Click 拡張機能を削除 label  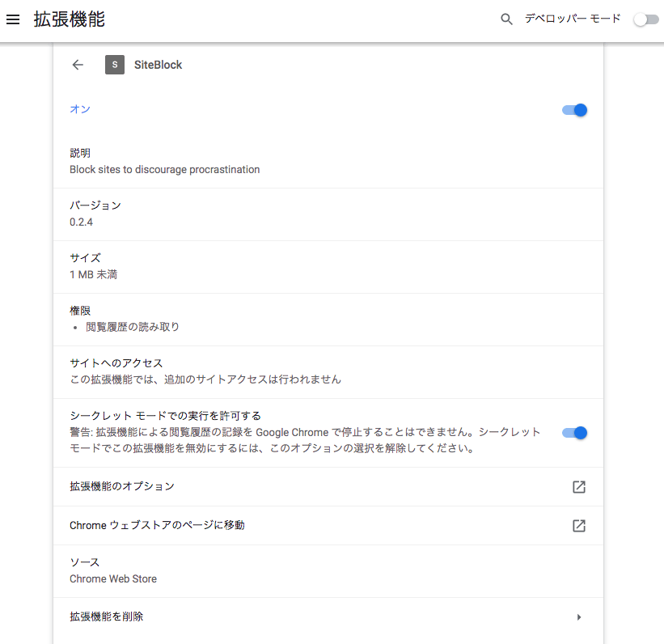[x=106, y=616]
